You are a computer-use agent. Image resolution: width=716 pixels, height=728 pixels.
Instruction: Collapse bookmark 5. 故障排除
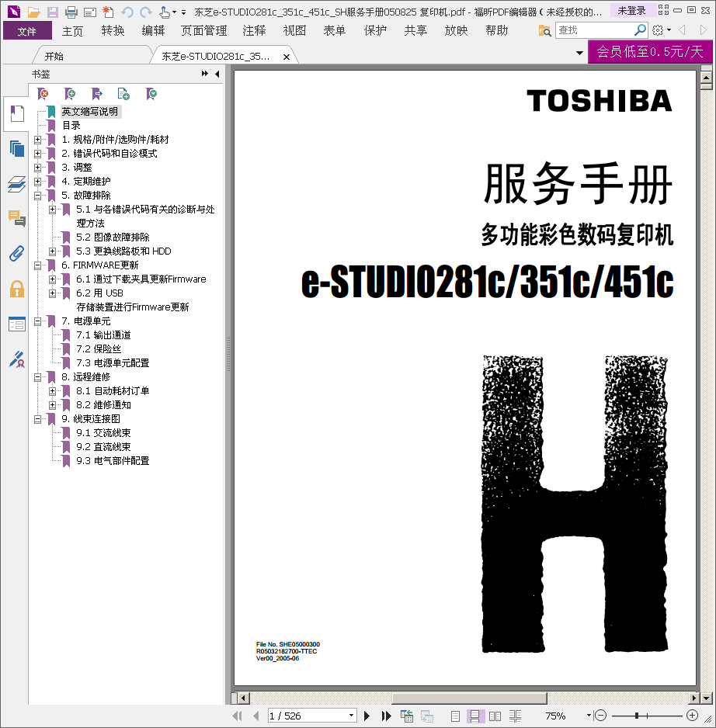point(37,196)
